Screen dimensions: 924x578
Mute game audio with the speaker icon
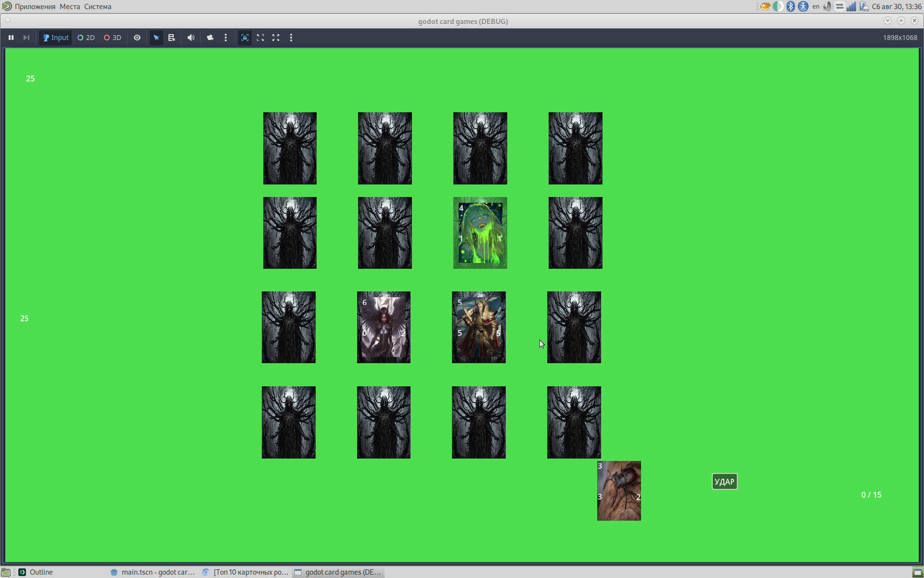[x=191, y=38]
